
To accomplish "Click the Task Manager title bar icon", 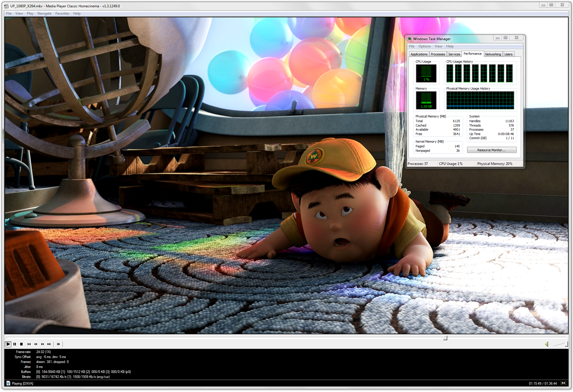I will (x=409, y=39).
